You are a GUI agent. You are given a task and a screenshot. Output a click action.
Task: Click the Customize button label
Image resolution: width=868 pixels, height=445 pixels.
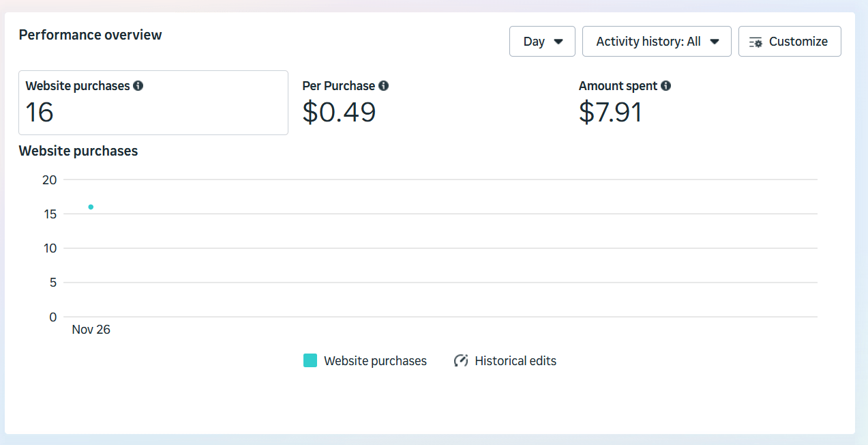tap(798, 42)
